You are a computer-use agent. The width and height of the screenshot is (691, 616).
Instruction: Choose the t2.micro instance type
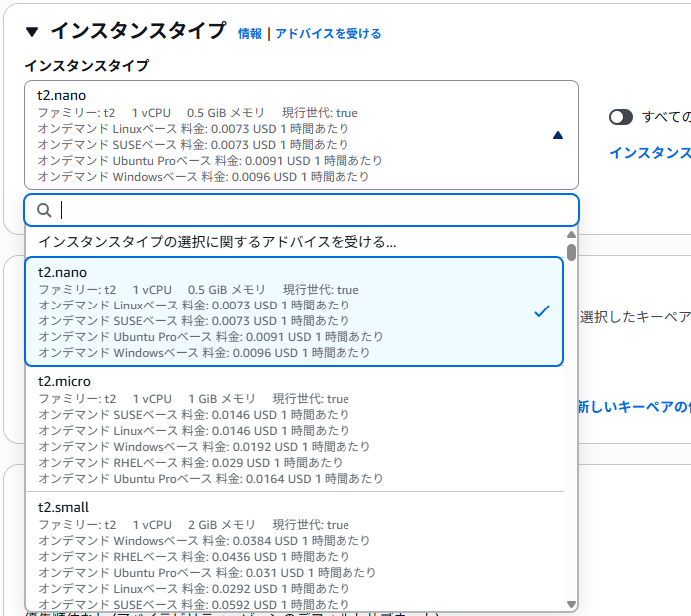click(295, 429)
